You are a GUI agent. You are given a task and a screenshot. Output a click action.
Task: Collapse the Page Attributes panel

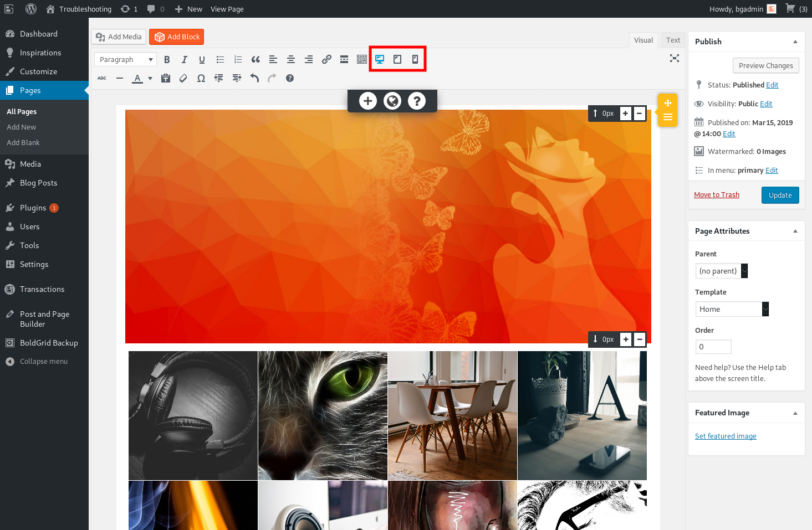pos(795,231)
